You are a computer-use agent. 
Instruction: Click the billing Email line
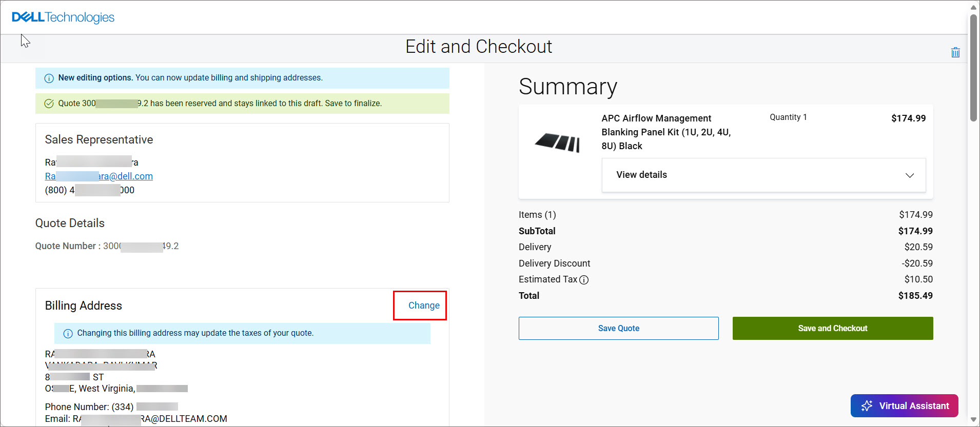tap(136, 419)
